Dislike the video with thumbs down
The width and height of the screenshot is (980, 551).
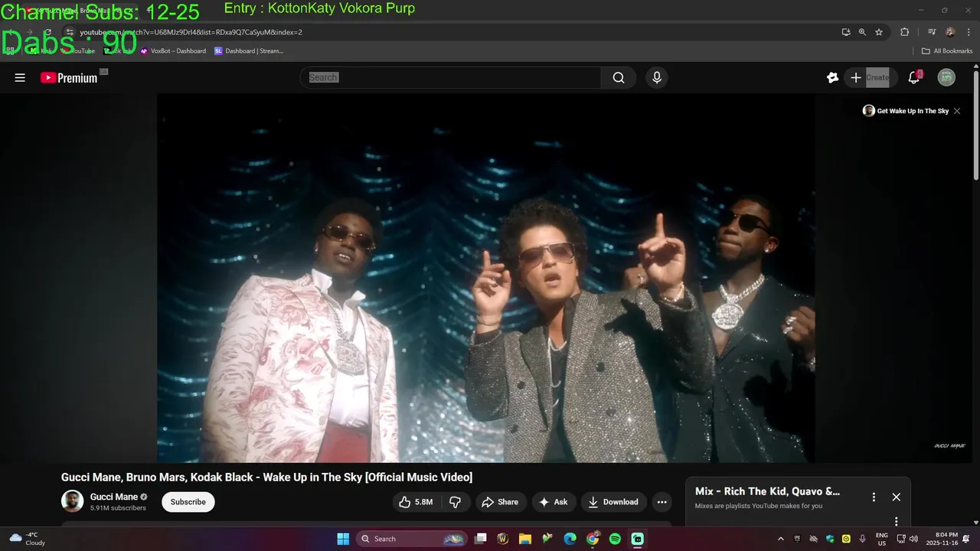[456, 502]
